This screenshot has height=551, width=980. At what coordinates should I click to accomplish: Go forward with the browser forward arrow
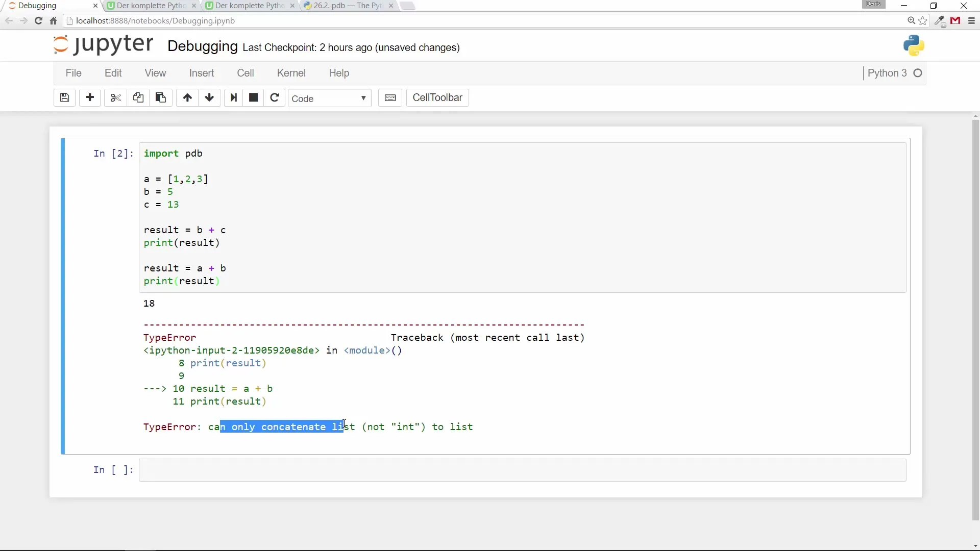point(23,21)
